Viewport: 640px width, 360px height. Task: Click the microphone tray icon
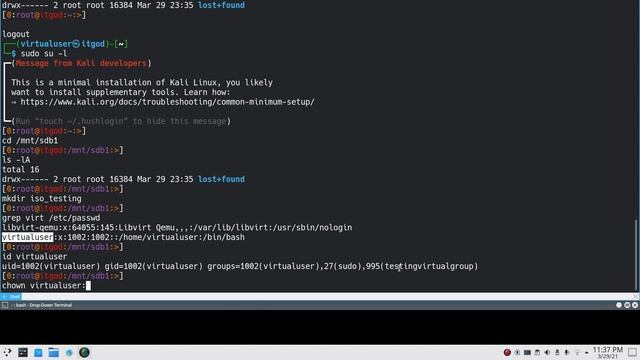pyautogui.click(x=567, y=352)
